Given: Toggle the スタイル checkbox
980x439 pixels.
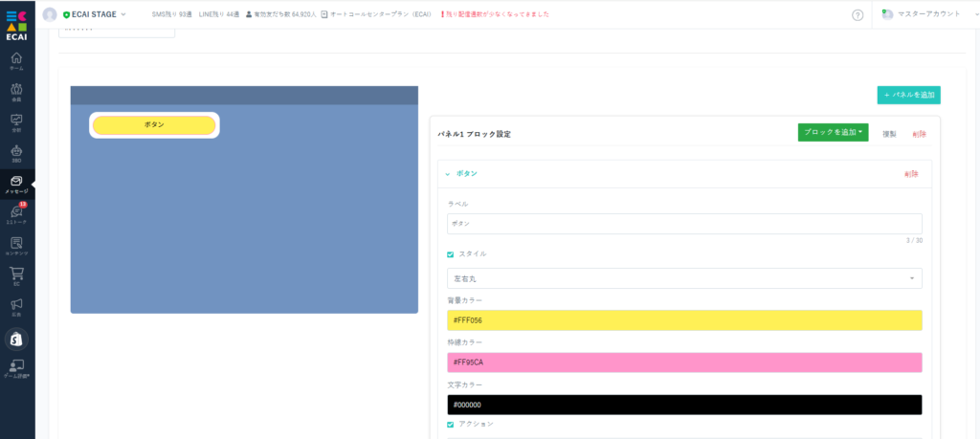Looking at the screenshot, I should [x=451, y=254].
